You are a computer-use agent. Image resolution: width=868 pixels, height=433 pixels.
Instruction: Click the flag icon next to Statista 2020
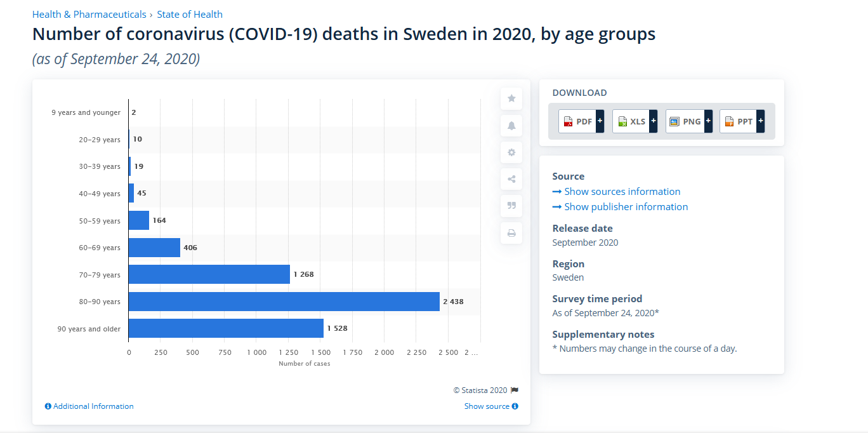[x=515, y=390]
